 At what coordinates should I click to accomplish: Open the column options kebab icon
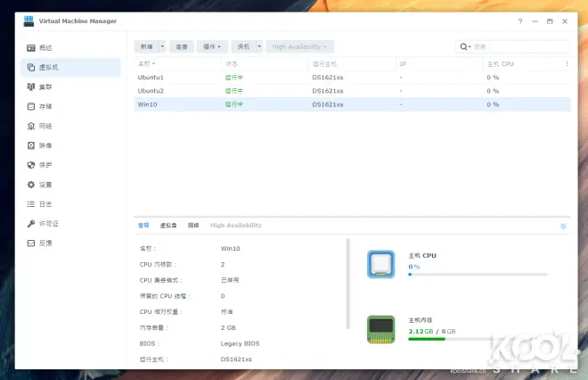[567, 64]
